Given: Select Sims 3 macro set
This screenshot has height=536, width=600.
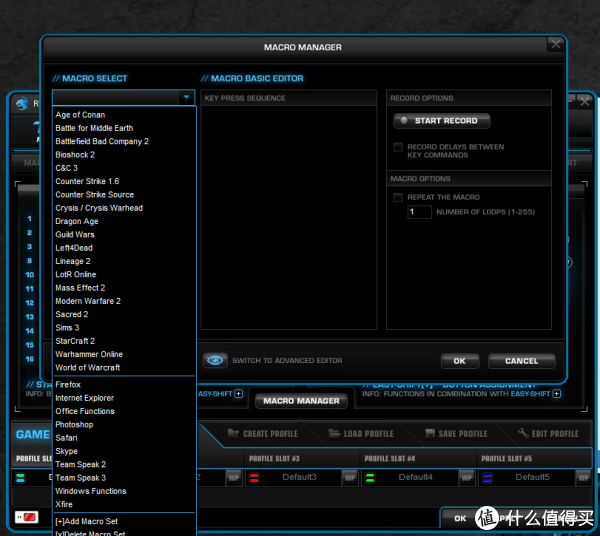Looking at the screenshot, I should coord(67,328).
